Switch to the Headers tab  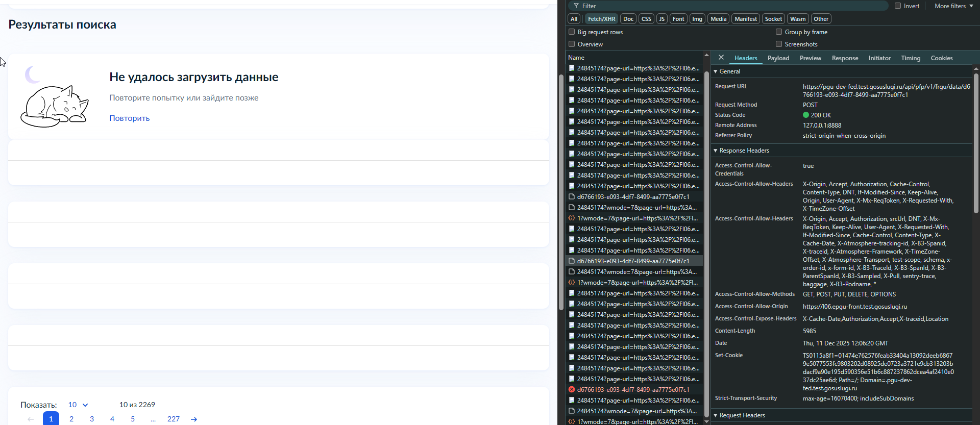coord(746,58)
